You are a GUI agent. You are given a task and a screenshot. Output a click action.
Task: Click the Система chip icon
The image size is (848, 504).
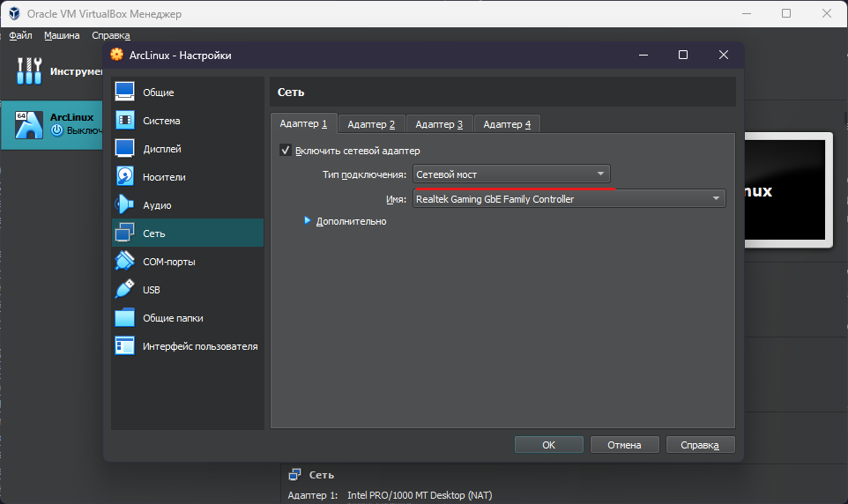pyautogui.click(x=125, y=120)
